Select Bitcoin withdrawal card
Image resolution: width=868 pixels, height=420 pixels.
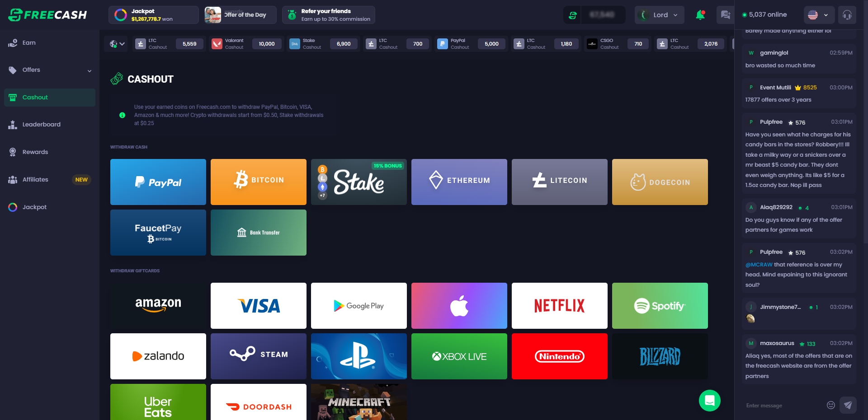click(259, 182)
